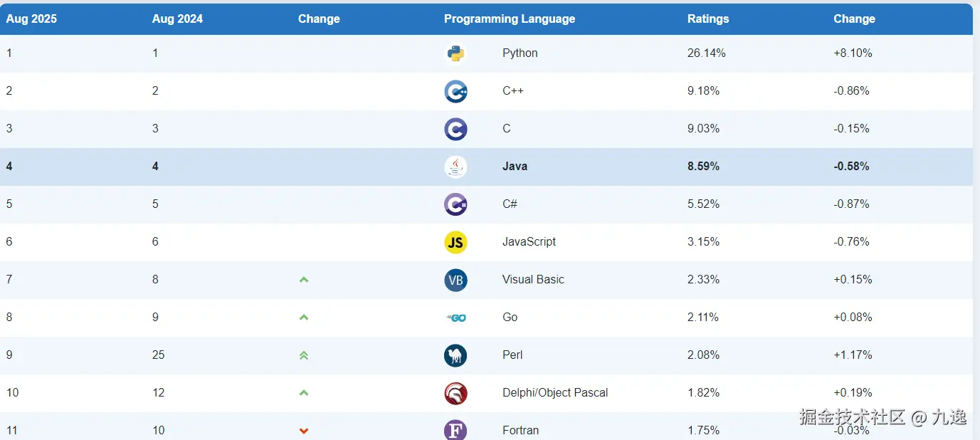Select the Python language name
Screen dimensions: 980x440
pos(520,53)
